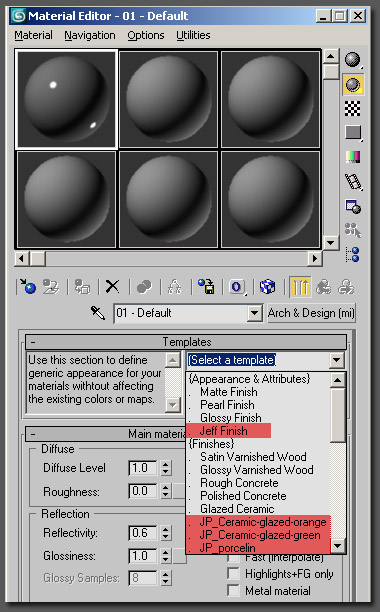Increase the Diffuse Level spinner
Screen dimensions: 380x612
(166, 464)
